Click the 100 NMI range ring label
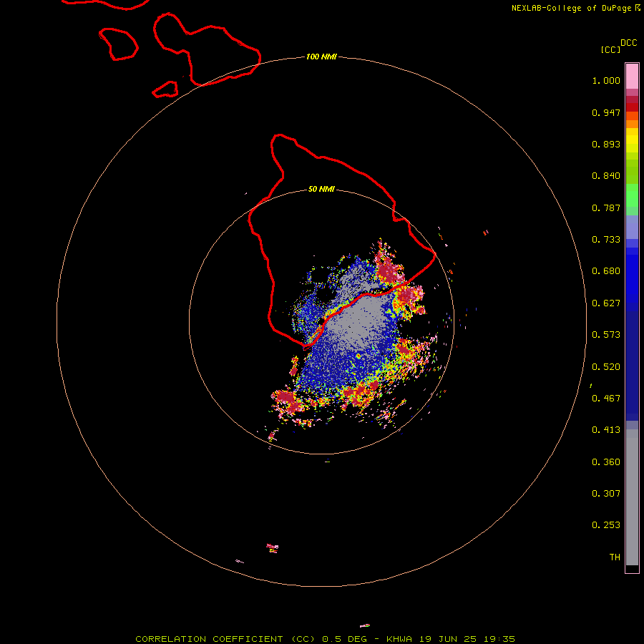Image resolution: width=644 pixels, height=644 pixels. pos(321,57)
